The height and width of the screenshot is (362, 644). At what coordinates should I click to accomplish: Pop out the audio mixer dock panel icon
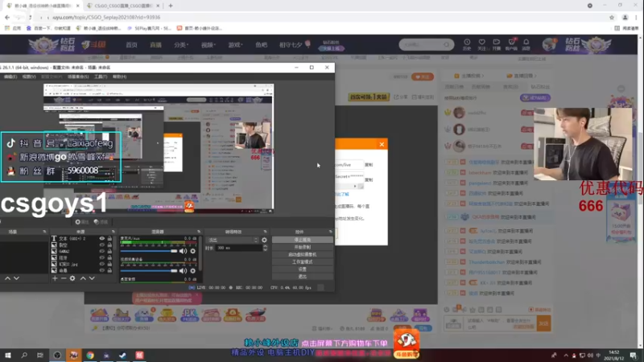(199, 232)
